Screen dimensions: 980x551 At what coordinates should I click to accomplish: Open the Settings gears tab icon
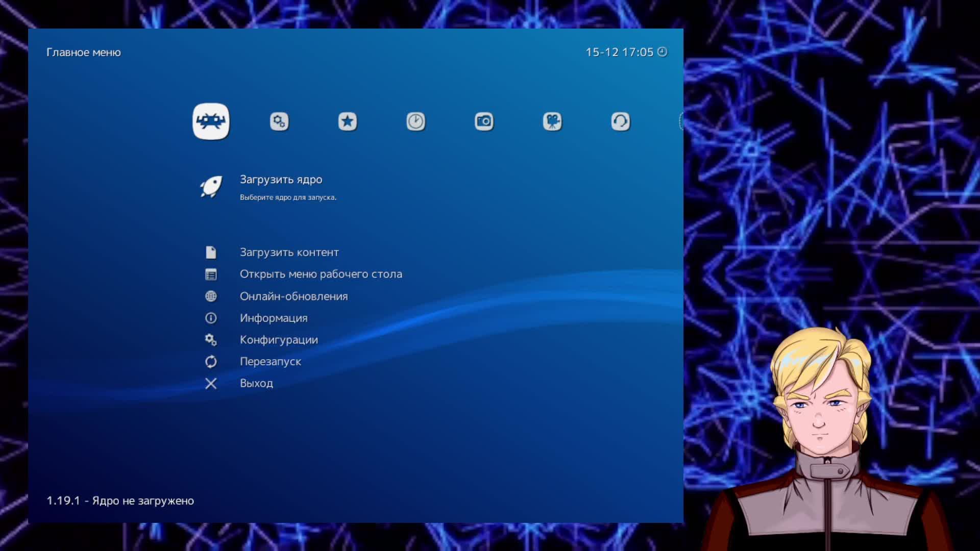pyautogui.click(x=279, y=121)
